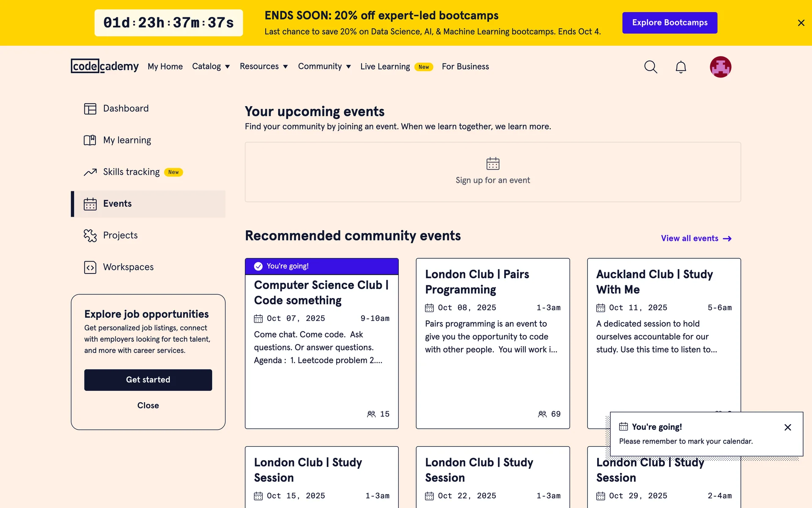
Task: Open the London Club Pairs Programming card
Action: click(477, 282)
